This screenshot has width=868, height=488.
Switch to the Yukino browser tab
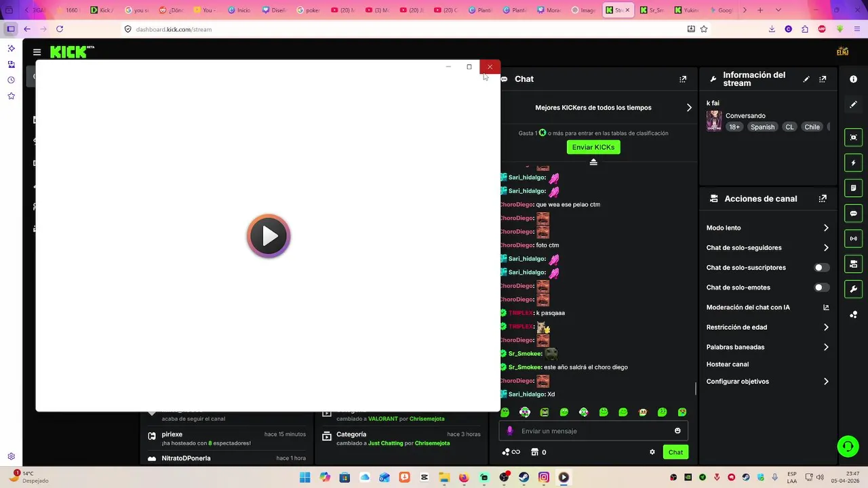[688, 10]
